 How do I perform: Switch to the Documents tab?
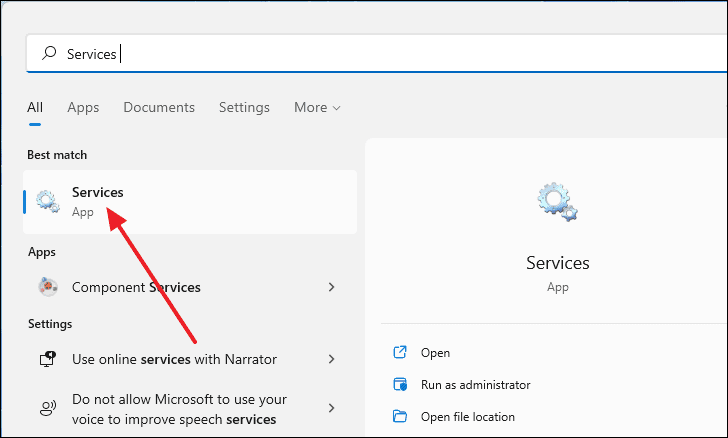(x=159, y=107)
